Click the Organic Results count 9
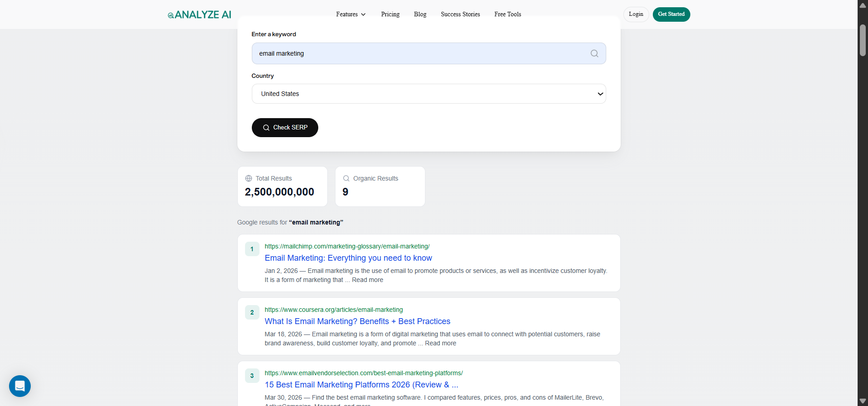This screenshot has width=868, height=406. coord(345,192)
